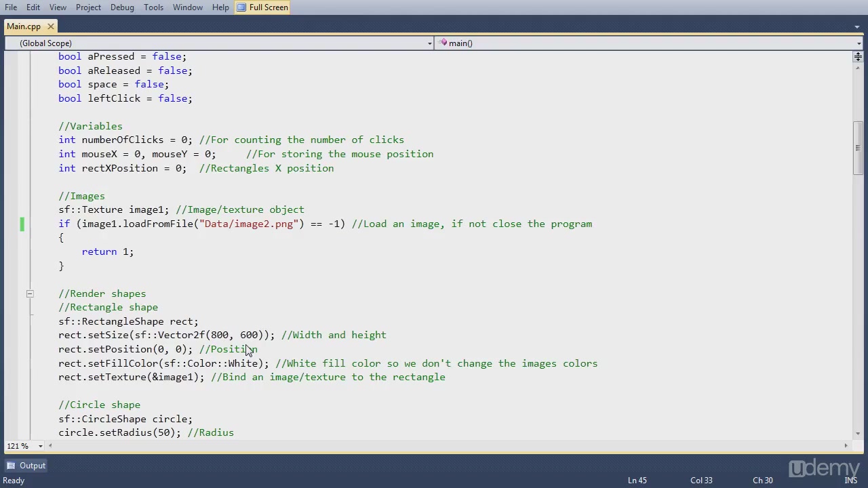This screenshot has width=868, height=488.
Task: Open the Global Scope dropdown
Action: tap(429, 43)
